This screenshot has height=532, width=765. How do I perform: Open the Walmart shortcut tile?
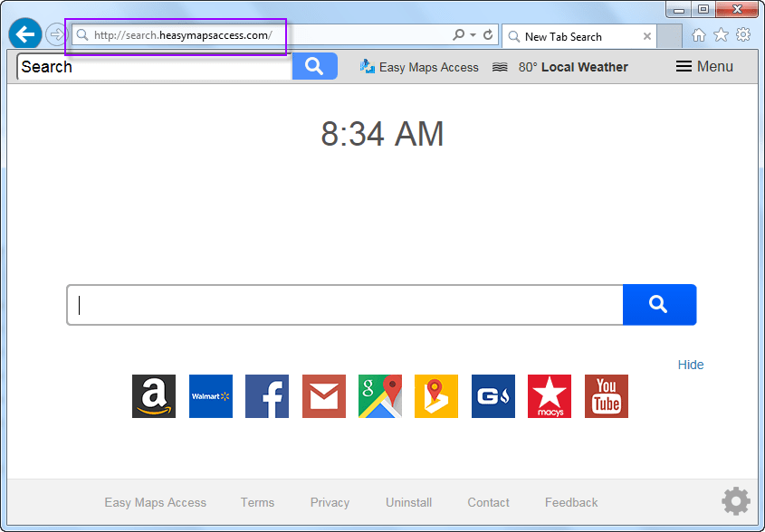click(x=211, y=396)
